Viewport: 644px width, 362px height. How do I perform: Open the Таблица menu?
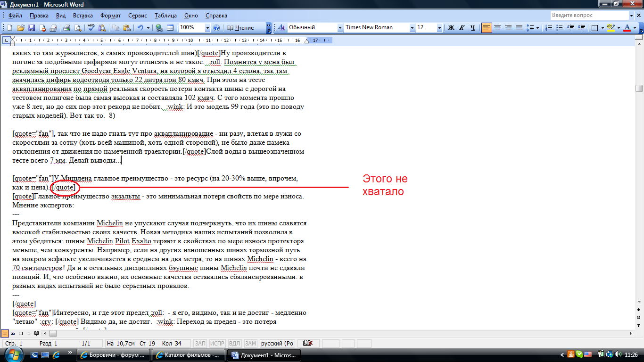pyautogui.click(x=166, y=16)
